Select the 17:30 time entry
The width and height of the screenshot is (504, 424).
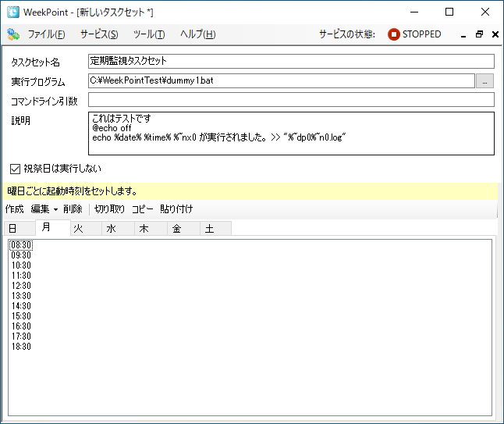21,337
